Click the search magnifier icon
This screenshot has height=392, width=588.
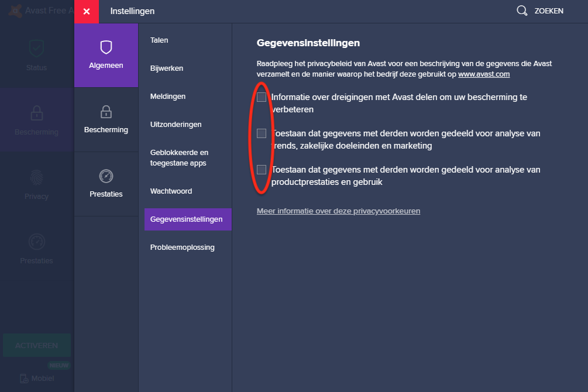[522, 11]
